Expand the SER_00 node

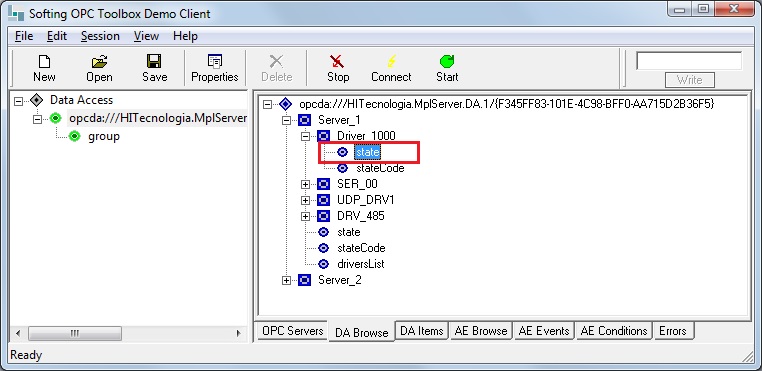click(305, 184)
